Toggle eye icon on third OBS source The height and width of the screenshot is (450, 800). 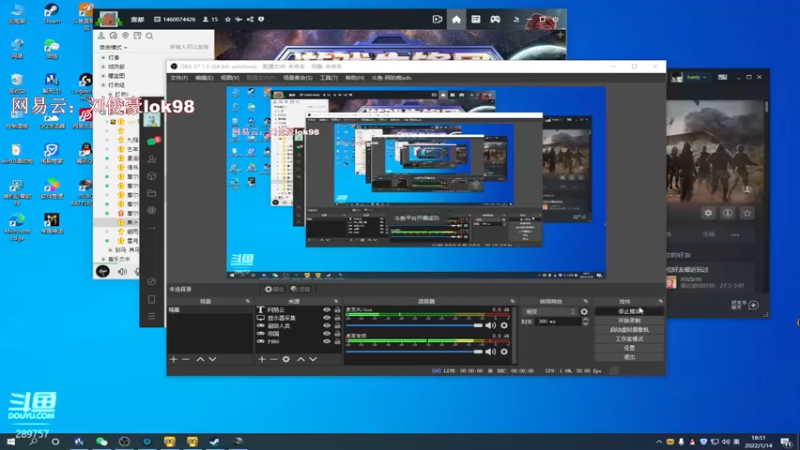pyautogui.click(x=327, y=326)
